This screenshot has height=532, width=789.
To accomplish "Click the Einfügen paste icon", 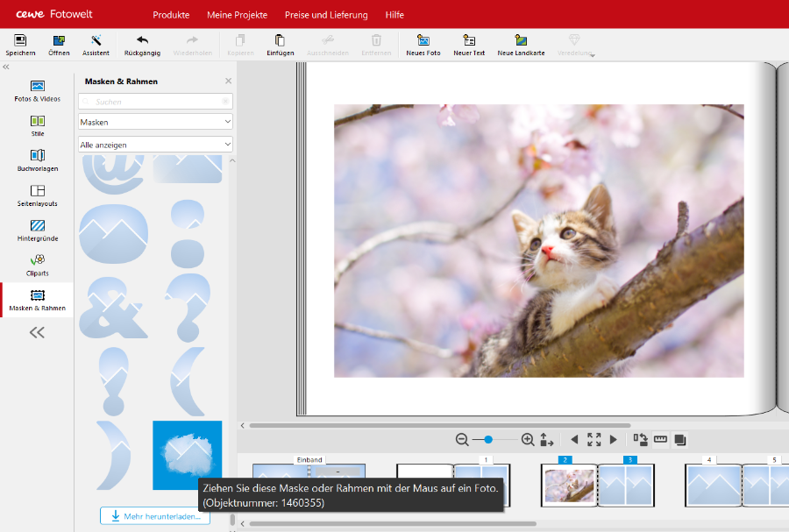I will (280, 41).
